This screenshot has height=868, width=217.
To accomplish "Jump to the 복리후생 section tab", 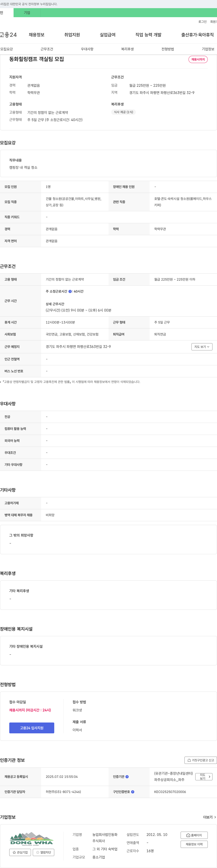I will click(127, 49).
